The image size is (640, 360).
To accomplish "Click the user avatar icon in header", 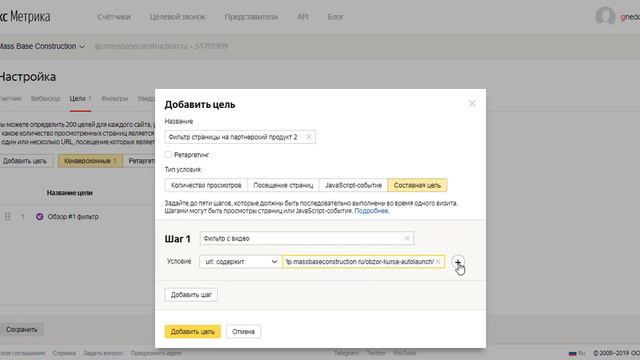I will [x=605, y=16].
